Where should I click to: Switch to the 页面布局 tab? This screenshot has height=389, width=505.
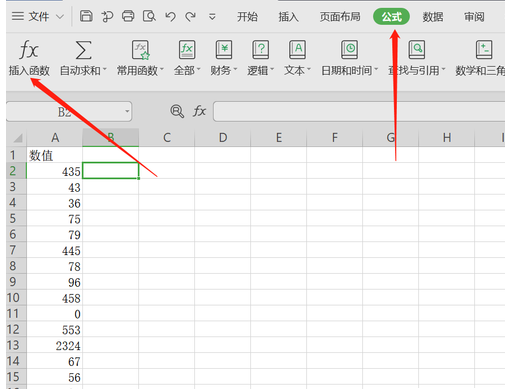(x=340, y=17)
